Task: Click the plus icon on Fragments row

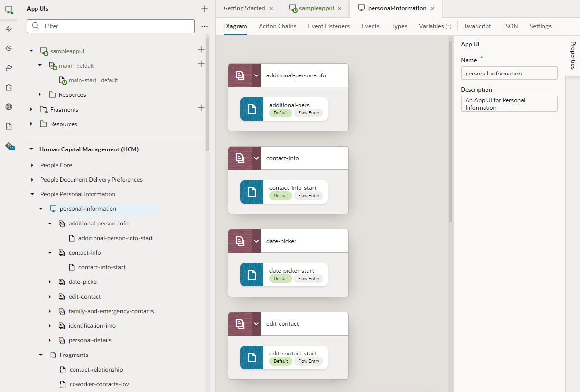Action: [201, 108]
